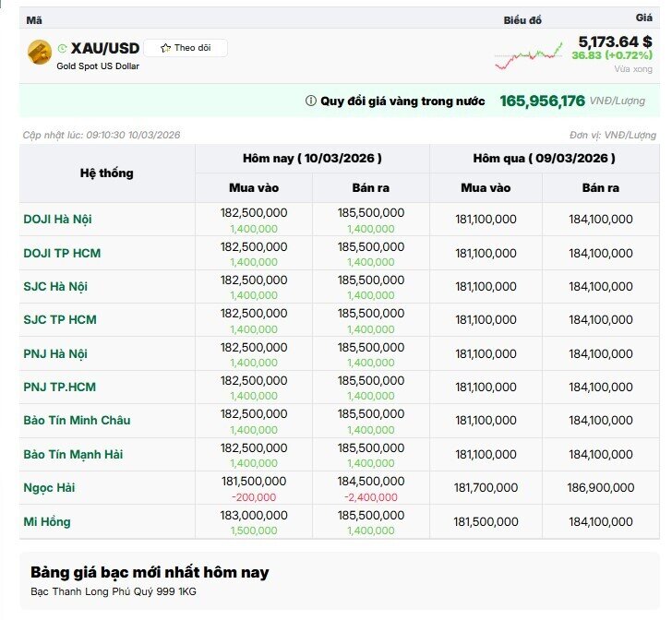Open DOJI Hà Nội gold price link
Screen dimensions: 672x620
57,220
